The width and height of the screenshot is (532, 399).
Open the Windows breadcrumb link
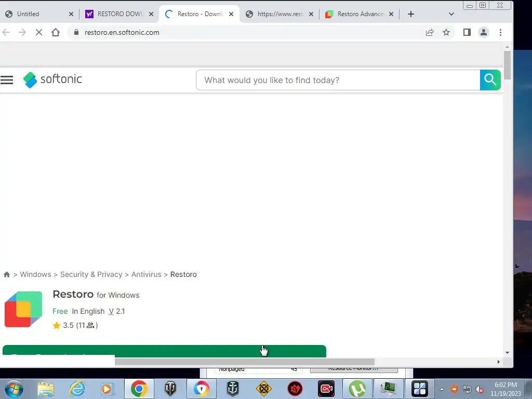pos(35,274)
